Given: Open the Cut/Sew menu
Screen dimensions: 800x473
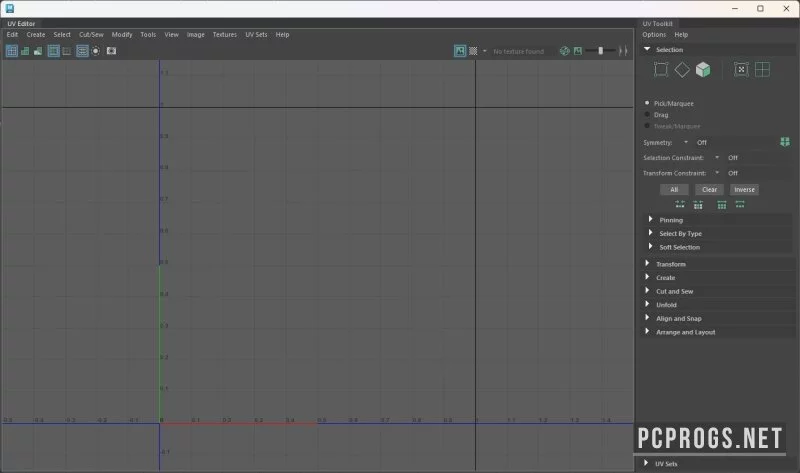Looking at the screenshot, I should (x=91, y=35).
